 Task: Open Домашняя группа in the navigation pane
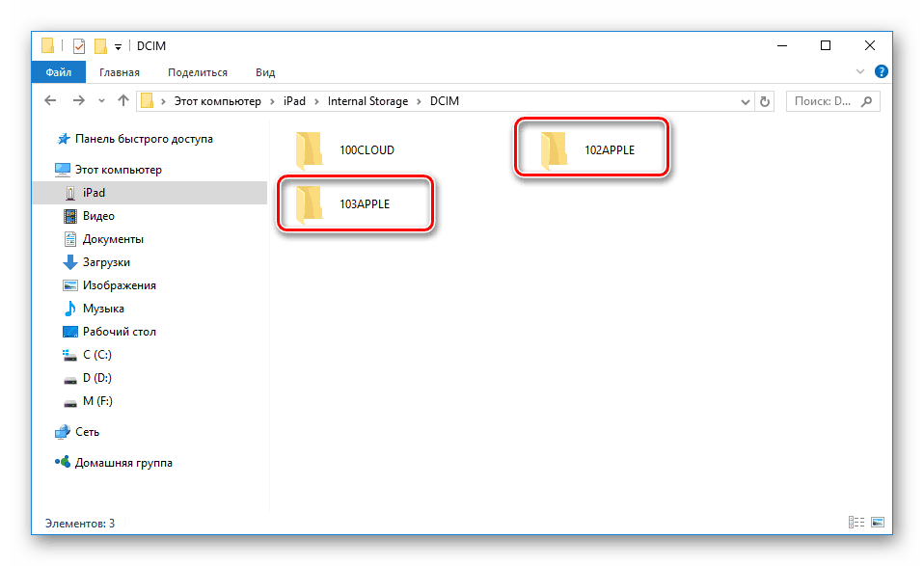[x=113, y=463]
